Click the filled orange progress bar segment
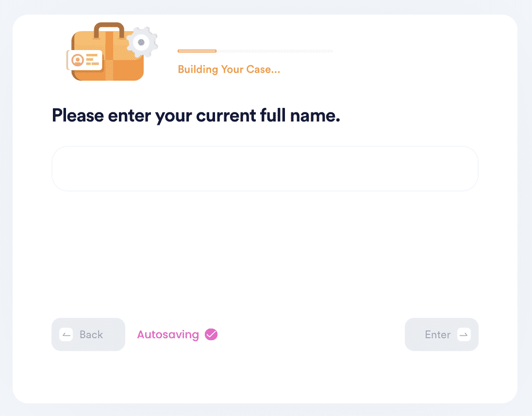The image size is (532, 416). pyautogui.click(x=197, y=51)
